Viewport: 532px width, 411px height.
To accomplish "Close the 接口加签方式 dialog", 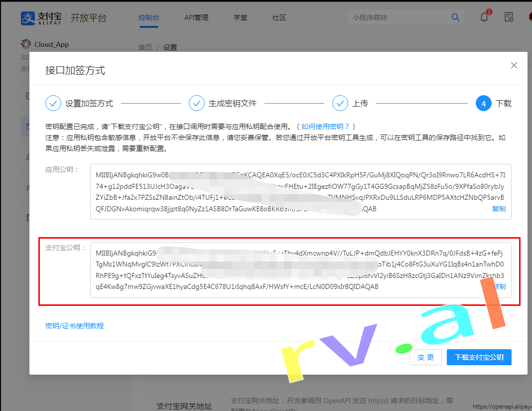I will click(514, 65).
